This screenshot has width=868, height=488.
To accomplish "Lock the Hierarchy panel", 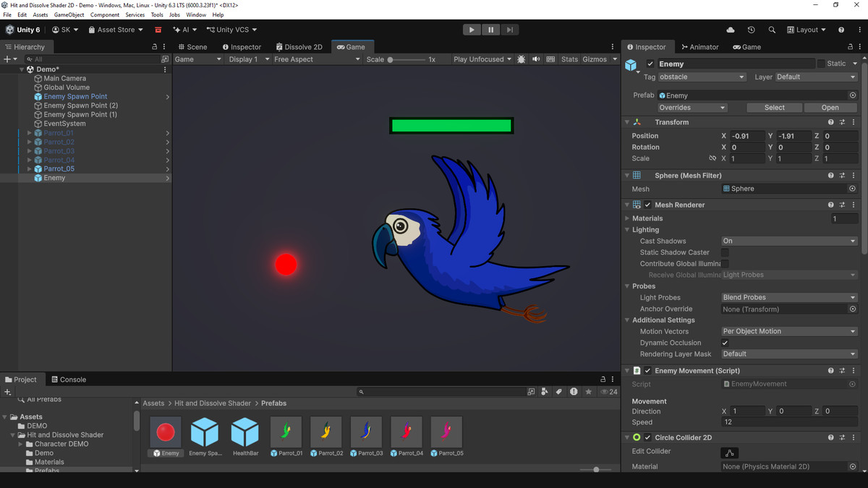I will [154, 47].
